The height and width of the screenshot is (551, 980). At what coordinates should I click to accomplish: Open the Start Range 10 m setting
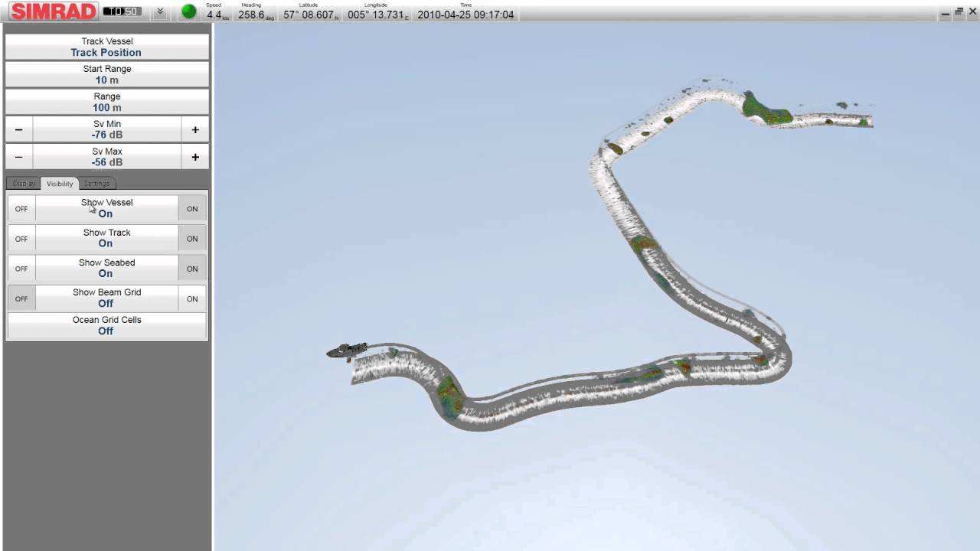pyautogui.click(x=106, y=74)
